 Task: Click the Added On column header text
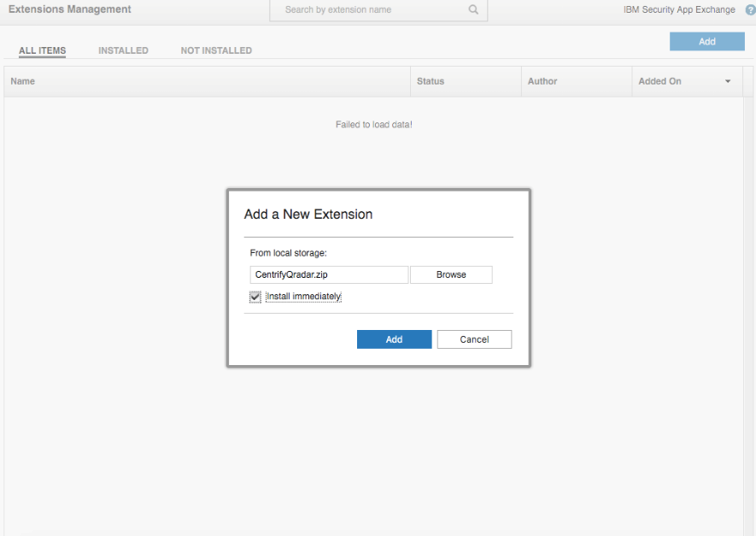[659, 81]
